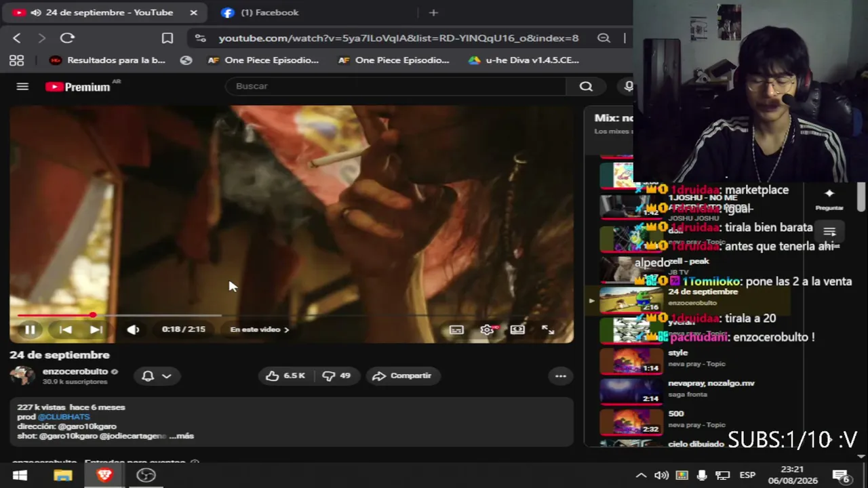Enter fullscreen mode on the video
Image resolution: width=868 pixels, height=488 pixels.
(548, 329)
